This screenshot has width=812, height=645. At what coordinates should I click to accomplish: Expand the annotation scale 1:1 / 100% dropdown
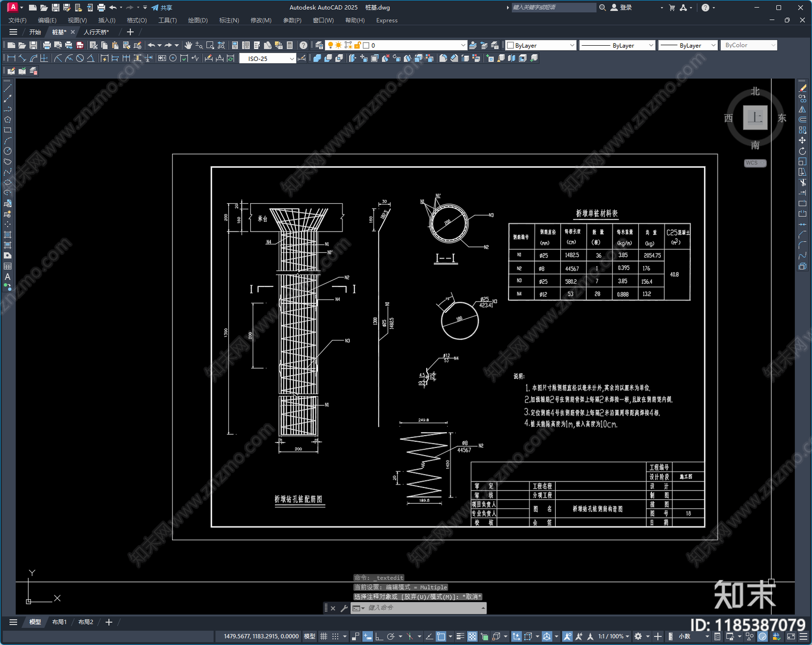point(614,636)
